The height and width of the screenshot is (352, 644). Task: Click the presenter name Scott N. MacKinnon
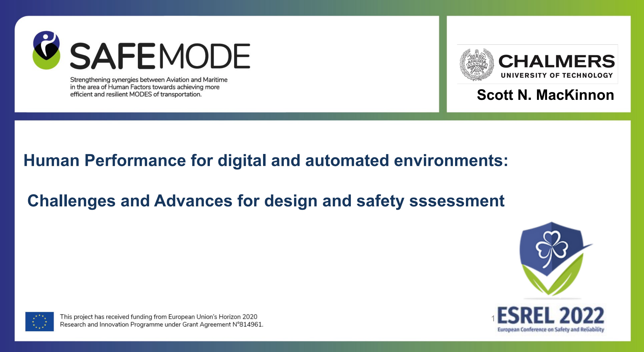point(545,95)
